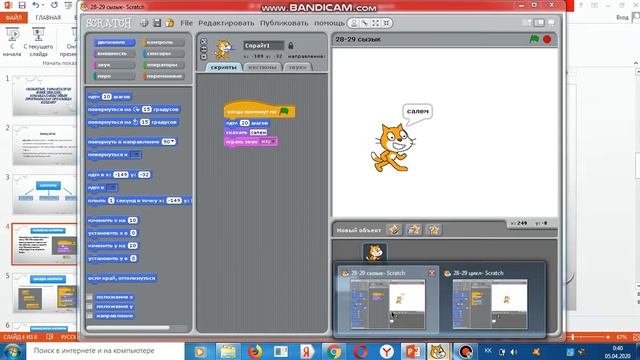The image size is (640, 360).
Task: Check the положение x reporter checkbox
Action: [x=89, y=297]
